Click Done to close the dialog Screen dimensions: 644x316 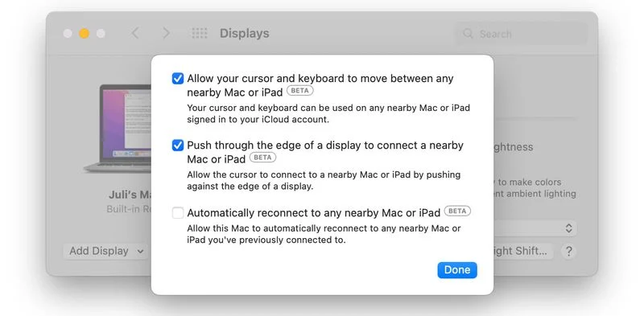[457, 270]
